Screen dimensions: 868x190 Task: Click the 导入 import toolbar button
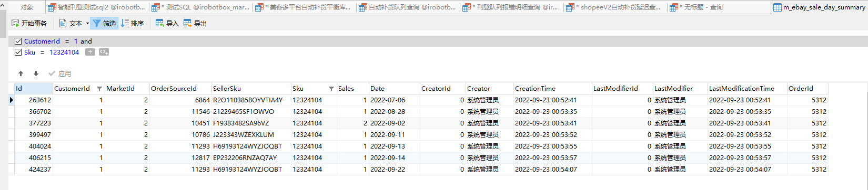167,23
